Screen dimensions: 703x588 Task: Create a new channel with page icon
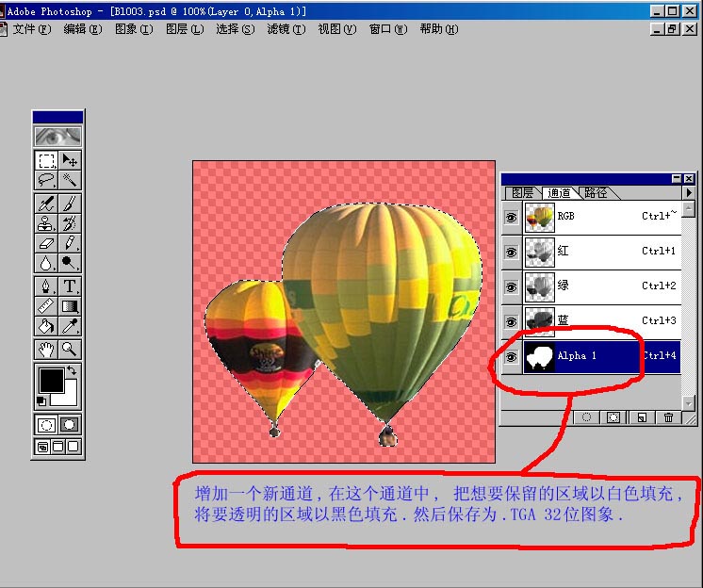(642, 417)
